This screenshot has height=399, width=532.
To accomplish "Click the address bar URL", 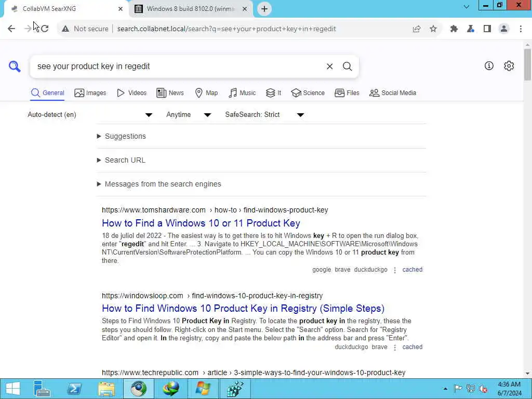I will [227, 29].
